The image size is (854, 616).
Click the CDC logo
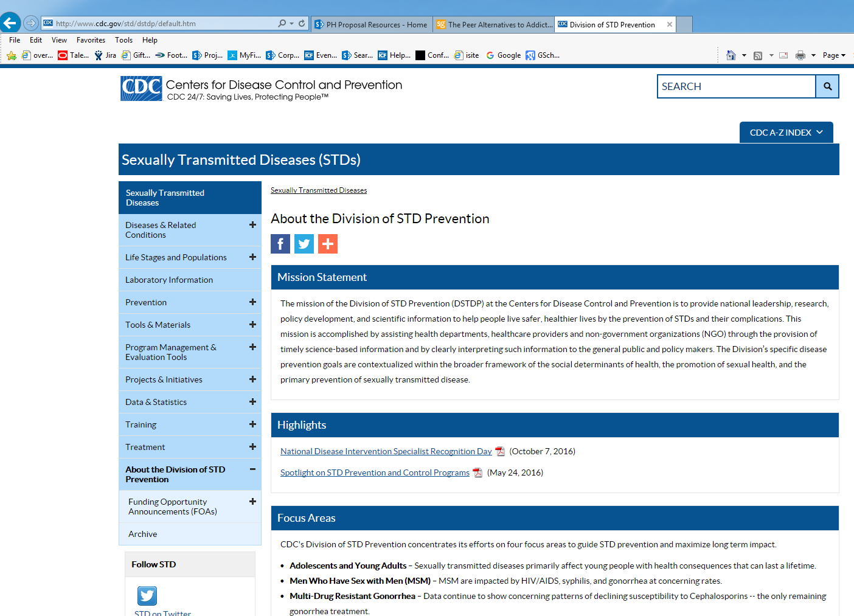point(141,88)
